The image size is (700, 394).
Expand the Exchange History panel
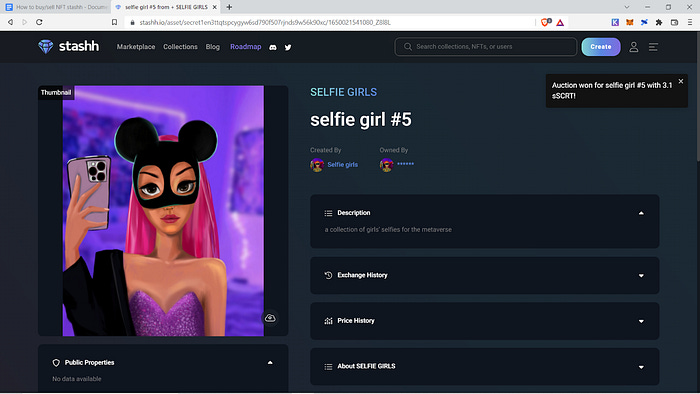(641, 276)
